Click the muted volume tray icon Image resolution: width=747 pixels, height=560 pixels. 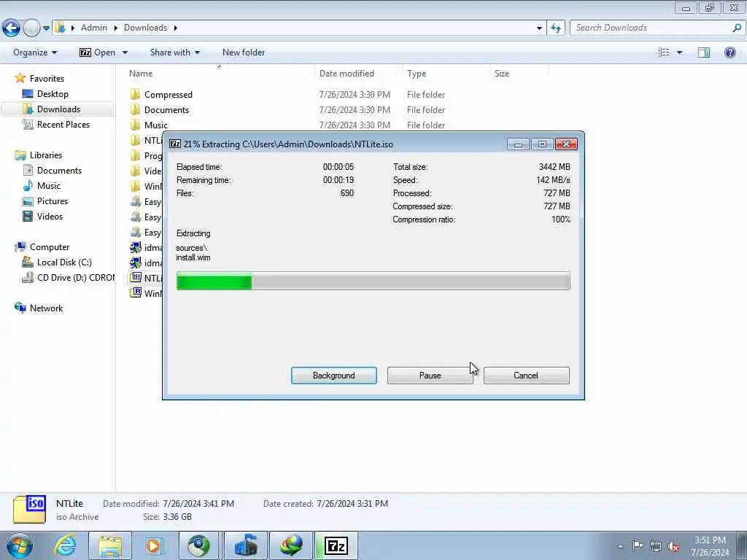(673, 546)
